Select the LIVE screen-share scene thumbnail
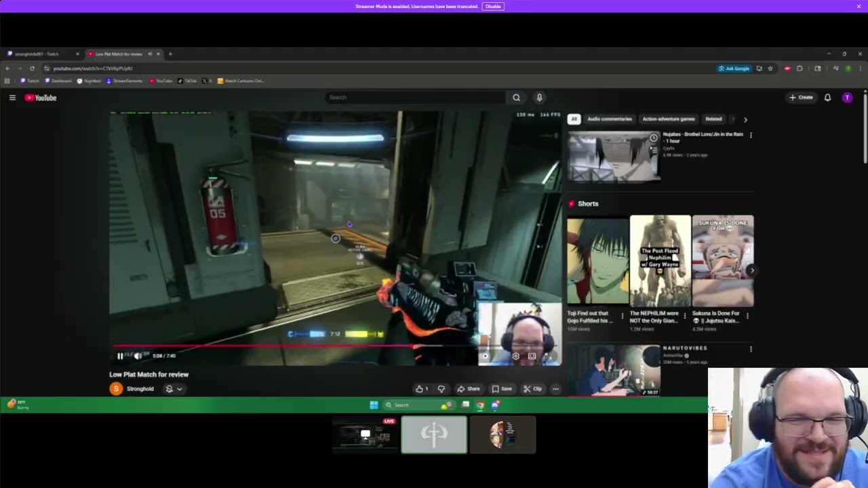Screen dimensions: 868x488 point(365,435)
